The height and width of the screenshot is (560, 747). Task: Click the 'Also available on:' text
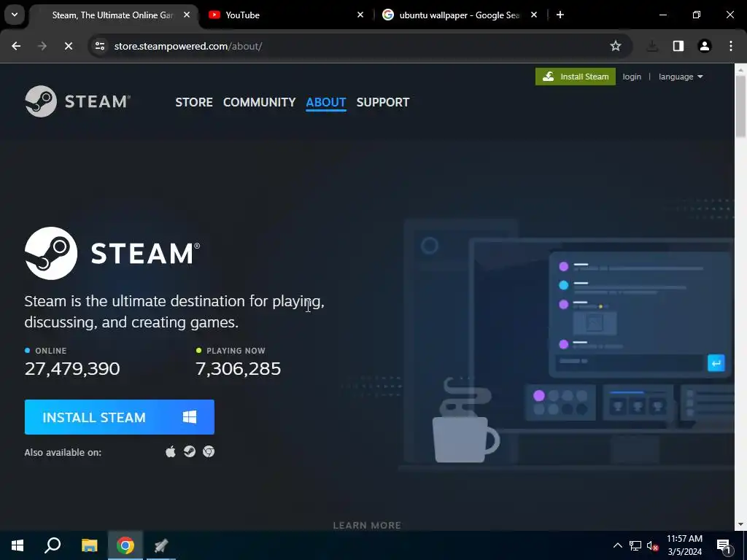(63, 452)
